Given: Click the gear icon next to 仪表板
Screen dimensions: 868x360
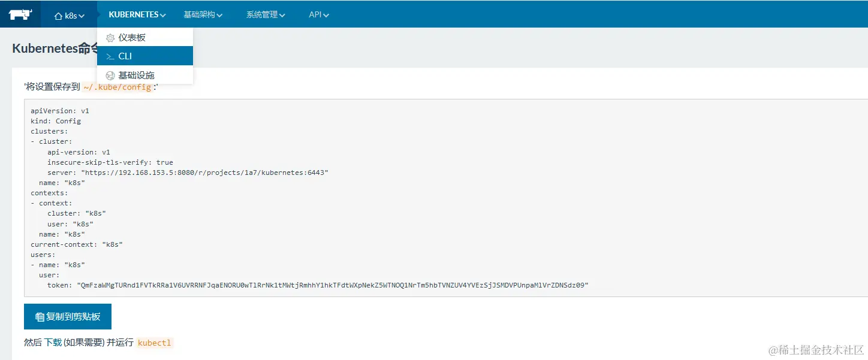Looking at the screenshot, I should 109,37.
